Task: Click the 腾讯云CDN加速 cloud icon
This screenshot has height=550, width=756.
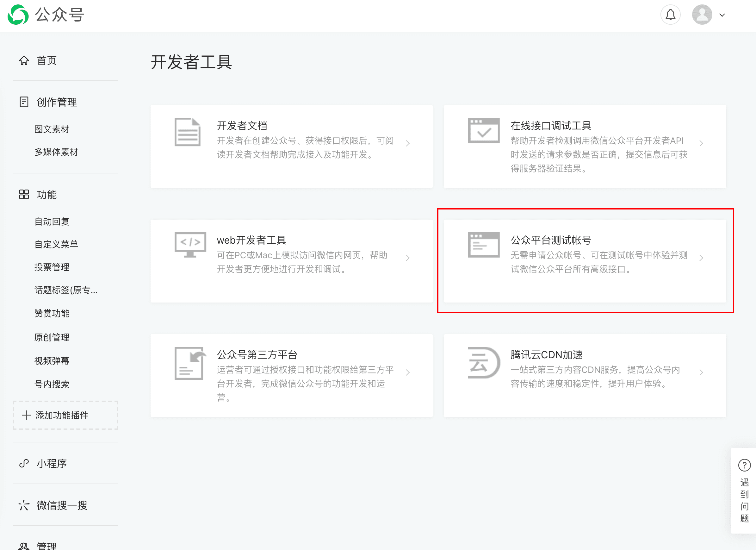Action: (483, 363)
